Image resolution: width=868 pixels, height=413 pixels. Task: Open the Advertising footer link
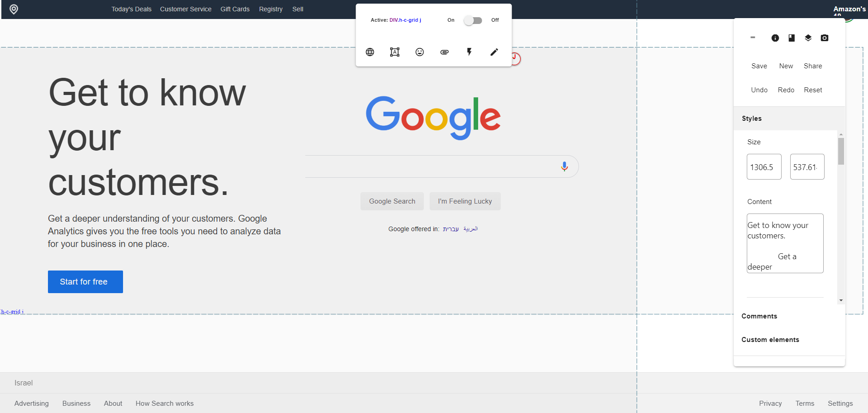point(32,404)
